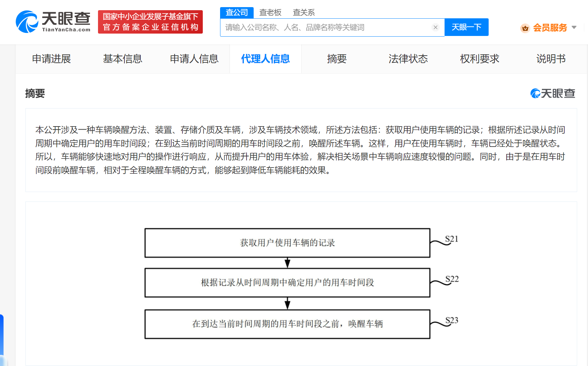
Task: Select the 代理人信息 section tab
Action: click(x=266, y=59)
